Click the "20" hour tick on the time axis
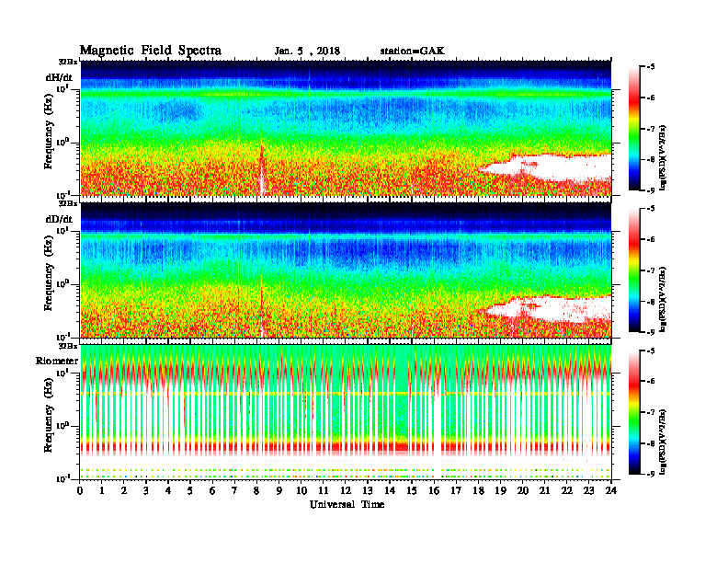728x563 pixels. [x=523, y=490]
